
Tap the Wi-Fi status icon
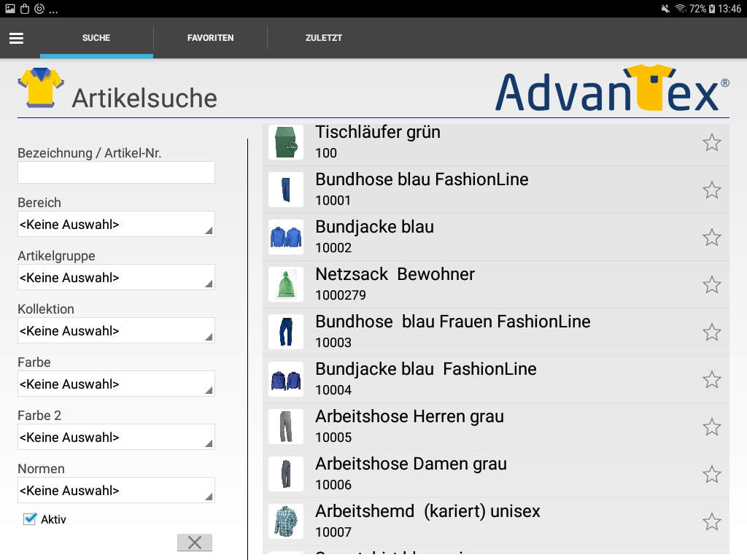pos(681,9)
